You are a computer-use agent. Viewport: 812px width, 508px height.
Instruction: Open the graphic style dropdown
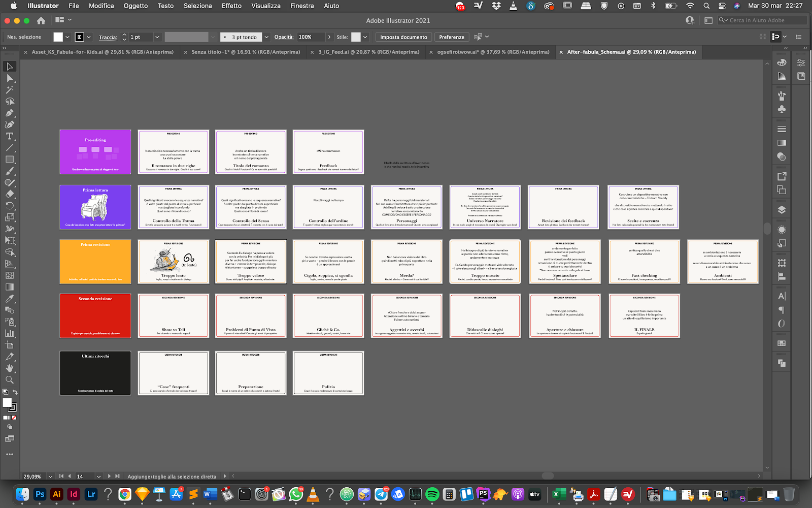[365, 37]
